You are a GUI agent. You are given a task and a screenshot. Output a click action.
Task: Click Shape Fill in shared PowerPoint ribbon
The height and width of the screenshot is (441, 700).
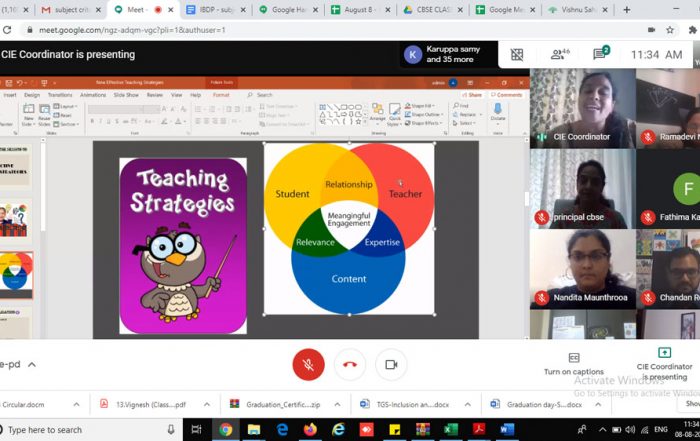coord(419,106)
